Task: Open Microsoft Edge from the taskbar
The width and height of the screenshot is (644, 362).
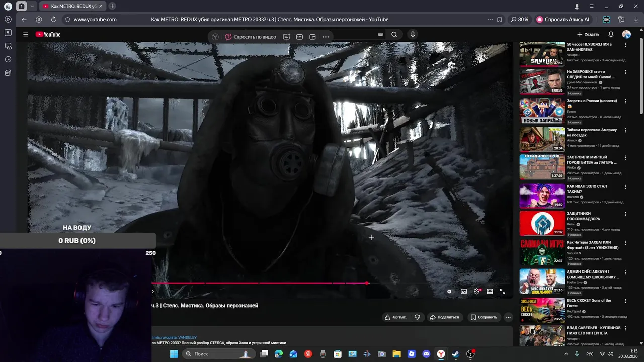Action: pyautogui.click(x=279, y=354)
